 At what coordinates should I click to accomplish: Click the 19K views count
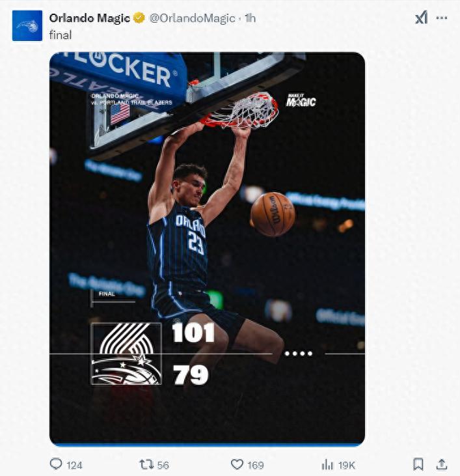[x=347, y=465]
